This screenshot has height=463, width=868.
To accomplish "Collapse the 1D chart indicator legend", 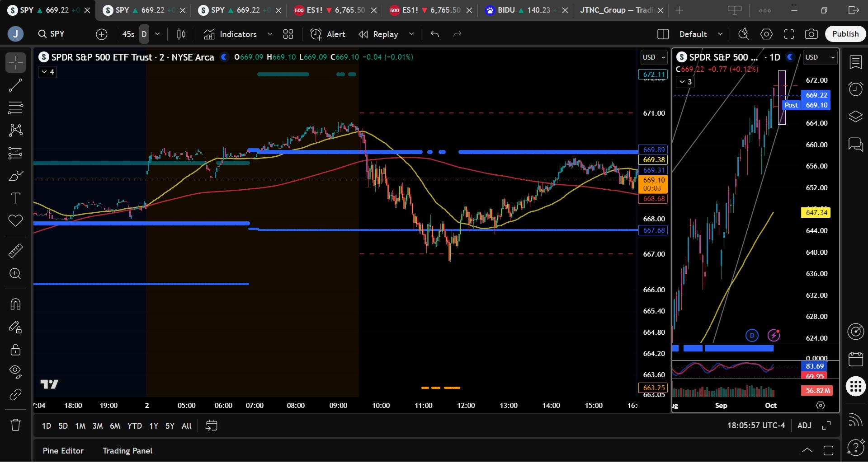I will coord(685,82).
